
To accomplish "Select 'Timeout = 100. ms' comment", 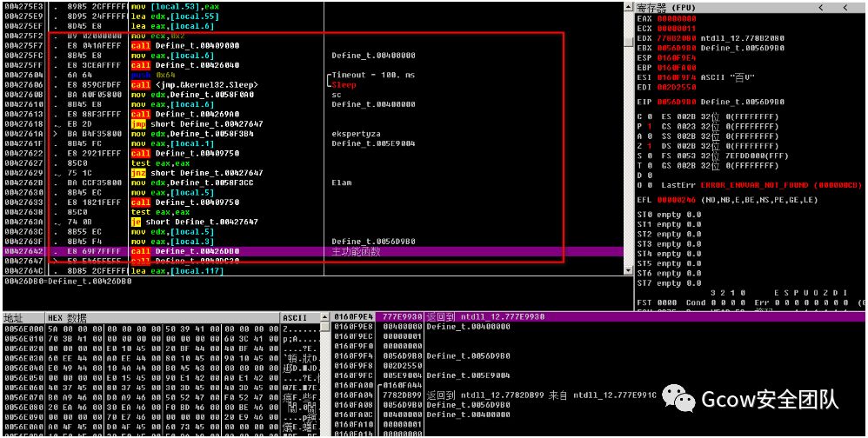I will coord(374,75).
